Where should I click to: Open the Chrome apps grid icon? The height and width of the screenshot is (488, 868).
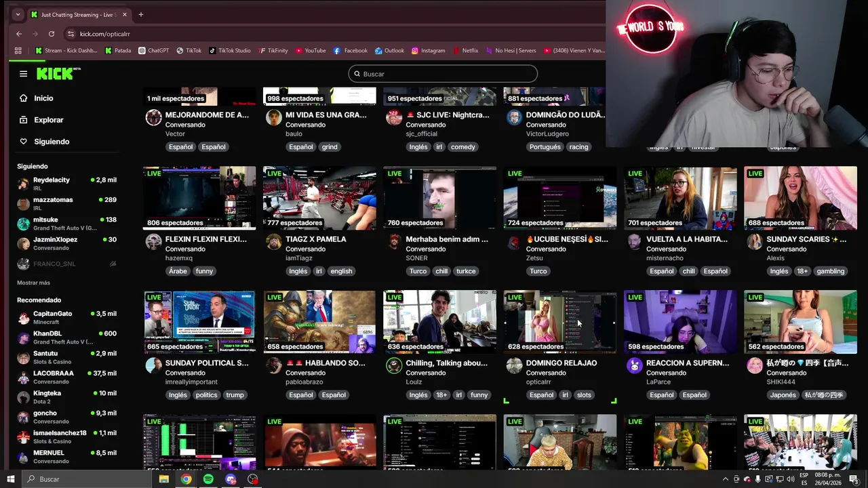[18, 51]
